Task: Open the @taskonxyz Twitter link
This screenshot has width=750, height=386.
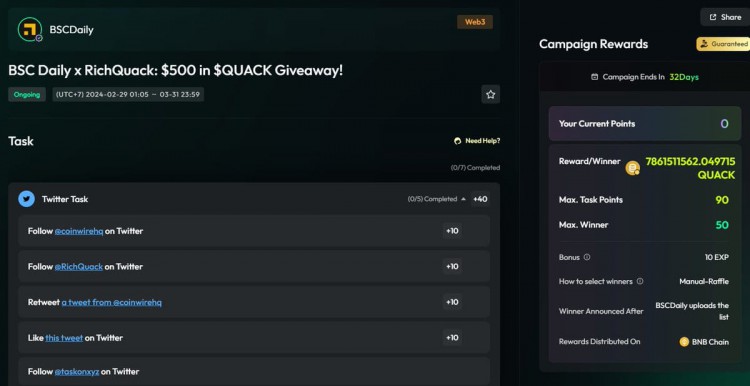Action: 77,372
